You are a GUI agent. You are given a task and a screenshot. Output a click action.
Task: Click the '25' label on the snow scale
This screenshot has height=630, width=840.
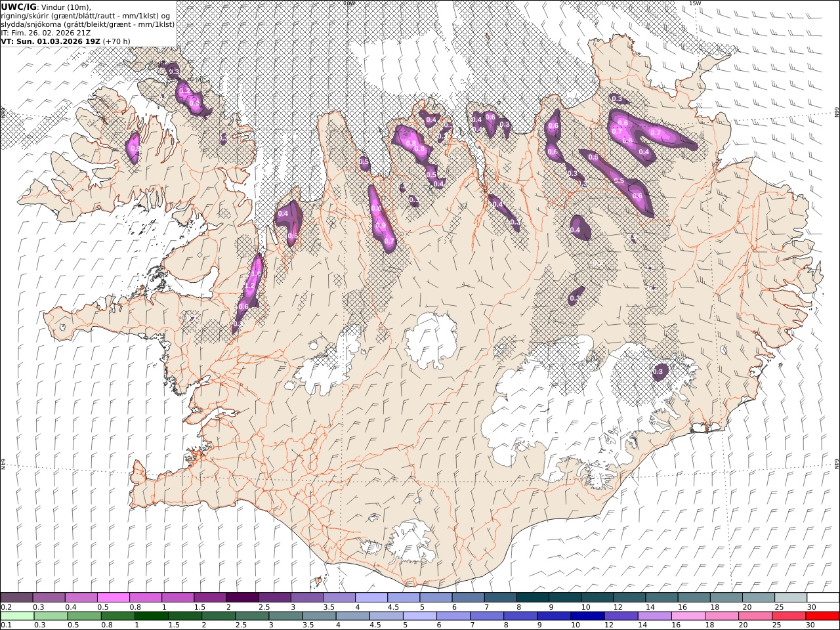(778, 607)
